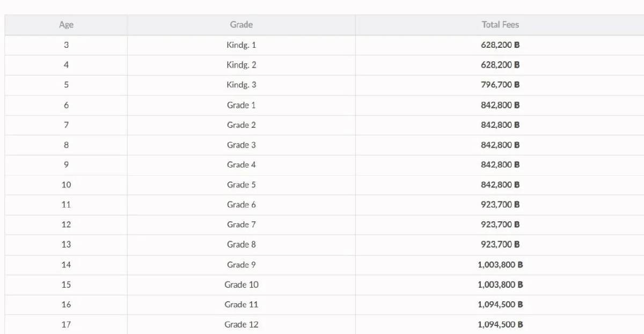
Task: Select the Grade 9 cell
Action: pos(241,265)
